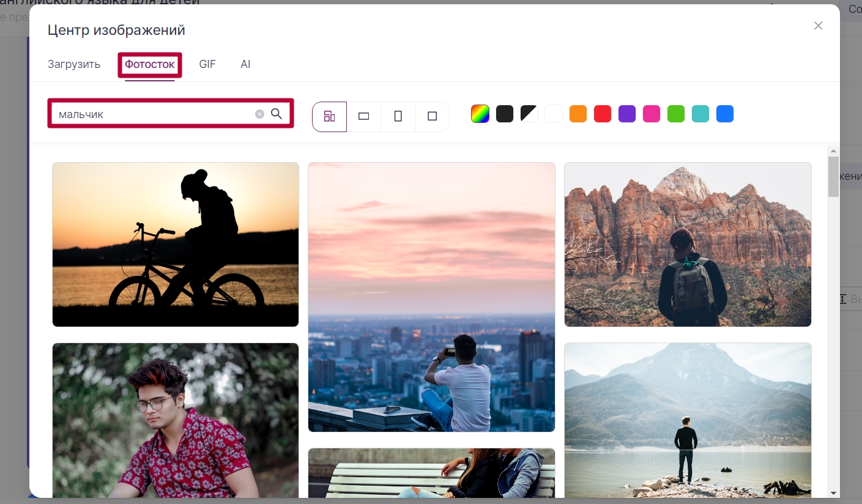862x504 pixels.
Task: Click the magnifier search icon
Action: [x=277, y=114]
